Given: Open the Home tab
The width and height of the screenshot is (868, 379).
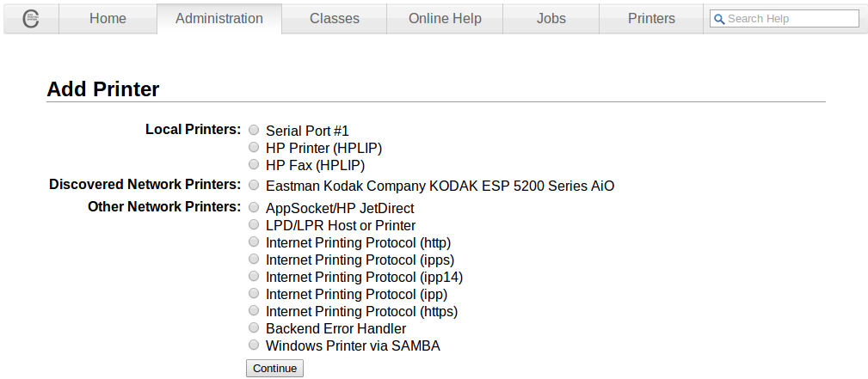Looking at the screenshot, I should tap(108, 19).
